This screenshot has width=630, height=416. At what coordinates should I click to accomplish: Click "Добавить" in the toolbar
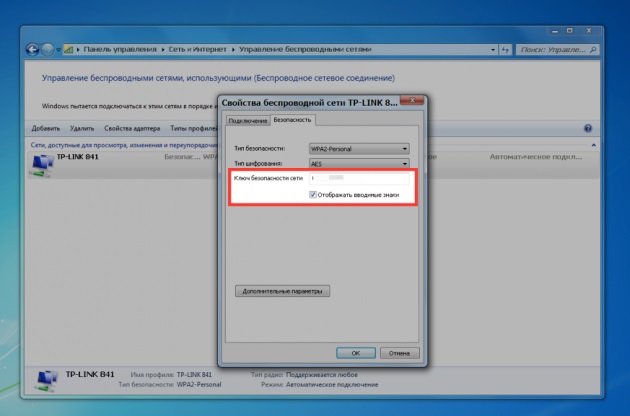coord(46,129)
